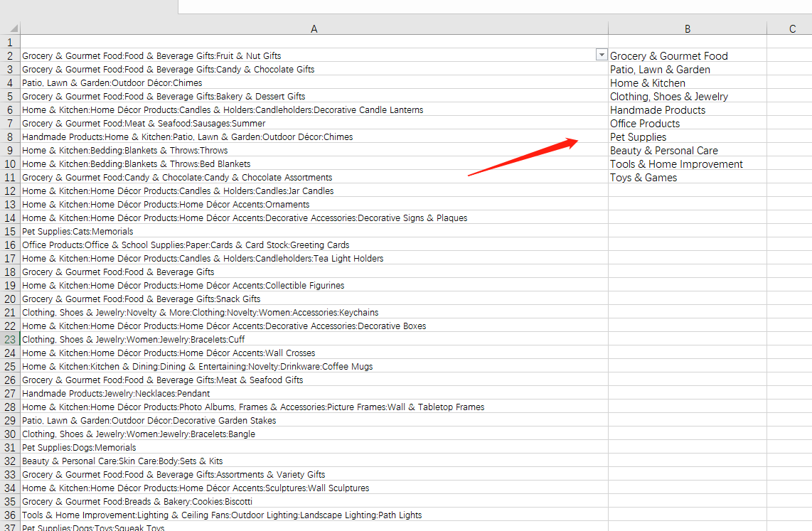Click the cell ending in 'Cookies:Biscotti'
The height and width of the screenshot is (531, 812).
[314, 501]
